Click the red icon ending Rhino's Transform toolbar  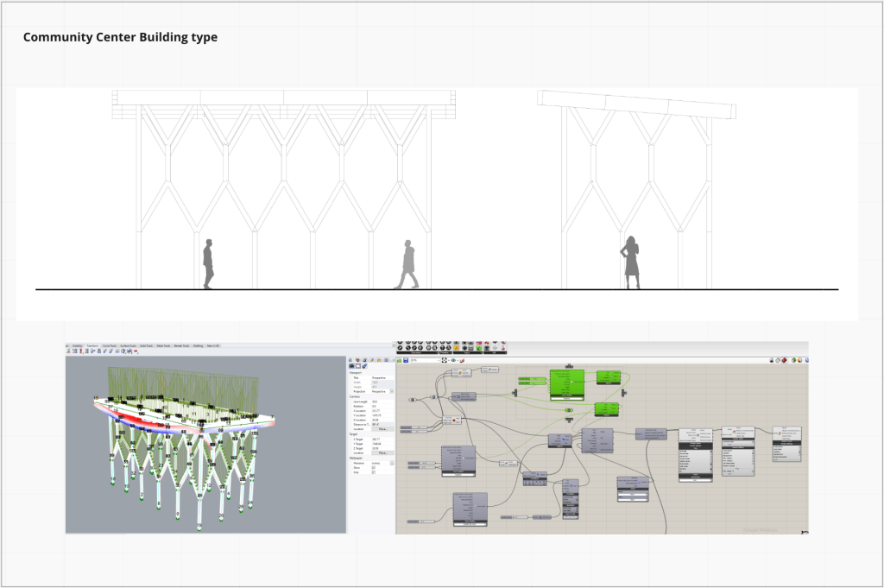point(136,352)
